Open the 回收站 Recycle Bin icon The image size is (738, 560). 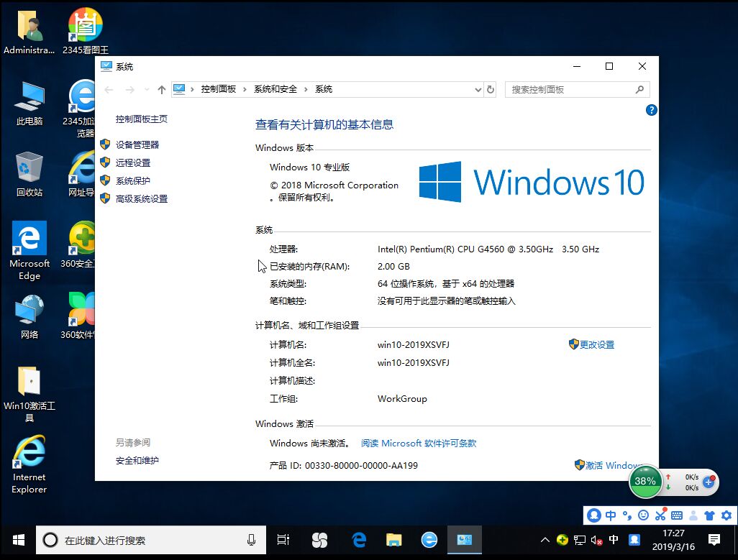point(29,175)
